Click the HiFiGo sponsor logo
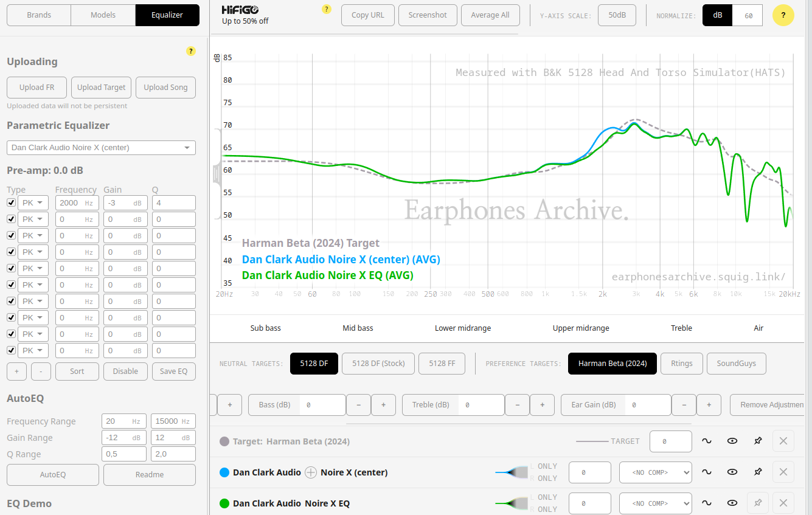Screen dimensions: 812x515 pyautogui.click(x=240, y=10)
